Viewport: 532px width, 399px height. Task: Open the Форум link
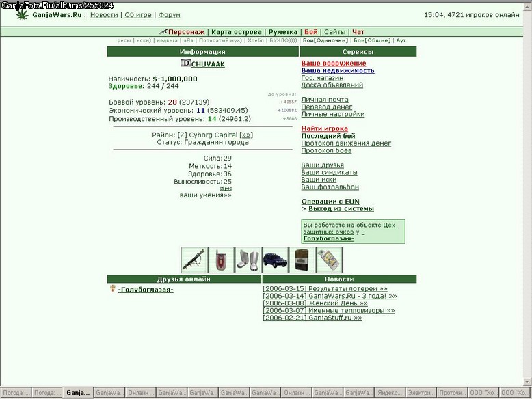(x=170, y=15)
